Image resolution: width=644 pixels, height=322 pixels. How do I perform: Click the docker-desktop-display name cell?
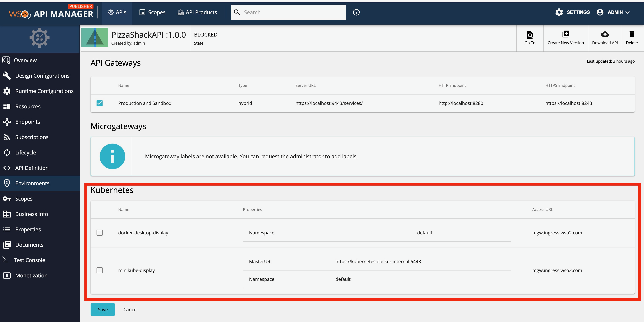point(143,233)
